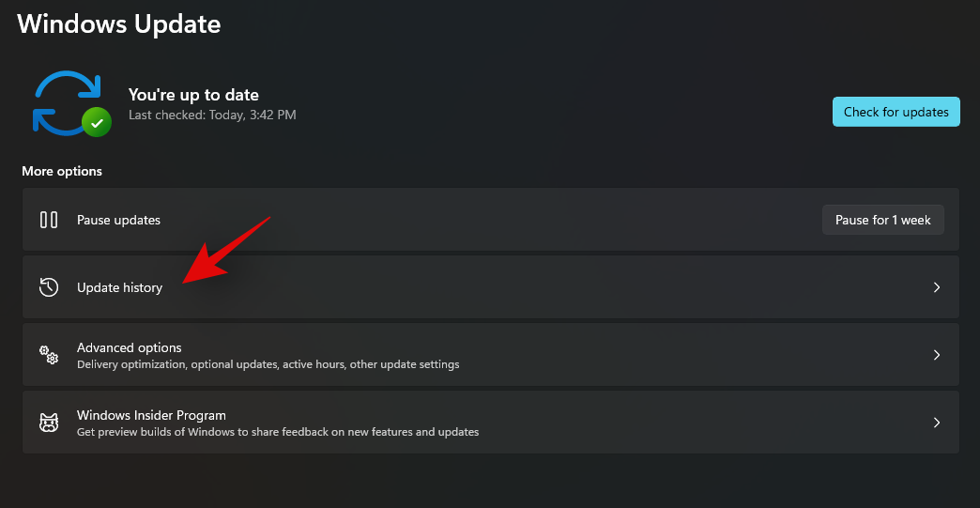Viewport: 980px width, 508px height.
Task: Open Advanced options settings
Action: 130,347
